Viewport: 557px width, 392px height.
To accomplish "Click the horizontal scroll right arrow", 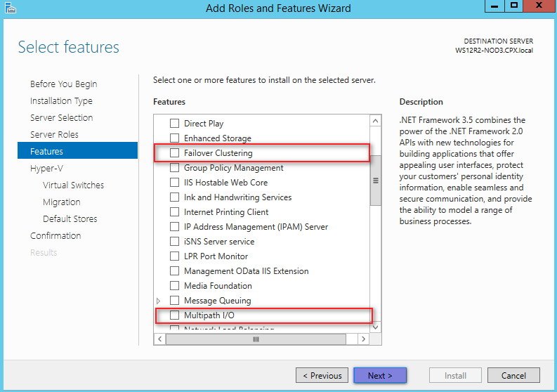I will pos(363,339).
